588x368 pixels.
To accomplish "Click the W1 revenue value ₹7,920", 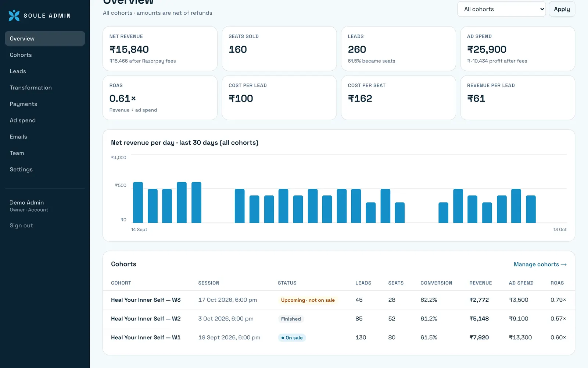I will pyautogui.click(x=479, y=337).
